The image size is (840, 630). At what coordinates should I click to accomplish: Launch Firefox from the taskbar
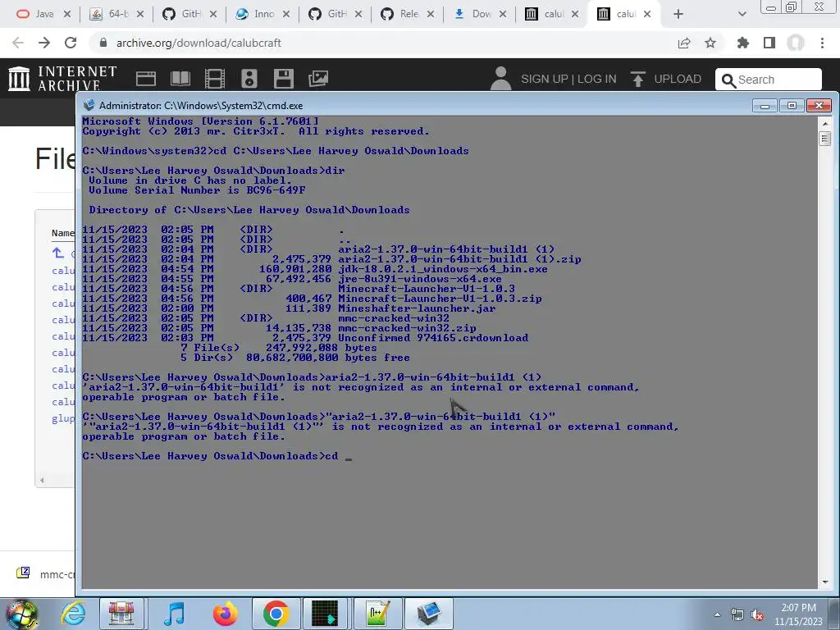point(226,614)
